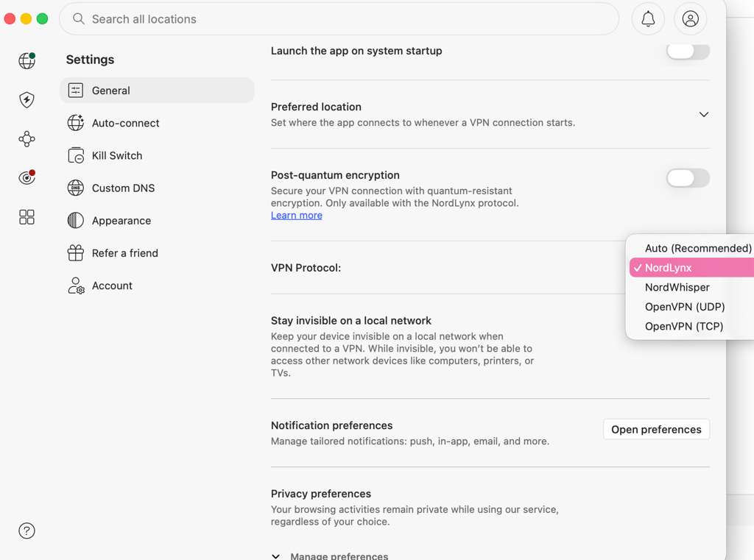This screenshot has height=560, width=754.
Task: Click Open preferences button
Action: click(x=656, y=429)
